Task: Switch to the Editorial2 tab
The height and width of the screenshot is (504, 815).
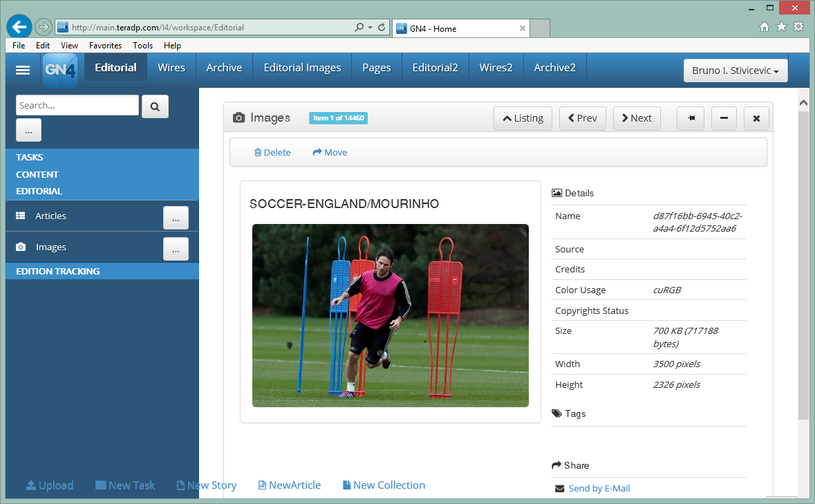Action: pyautogui.click(x=435, y=68)
